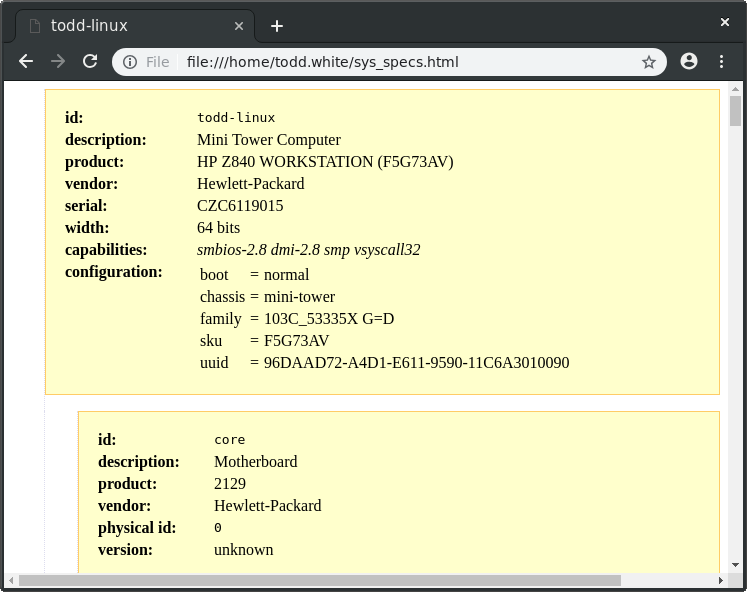
Task: Click the 'core' id value
Action: point(230,440)
